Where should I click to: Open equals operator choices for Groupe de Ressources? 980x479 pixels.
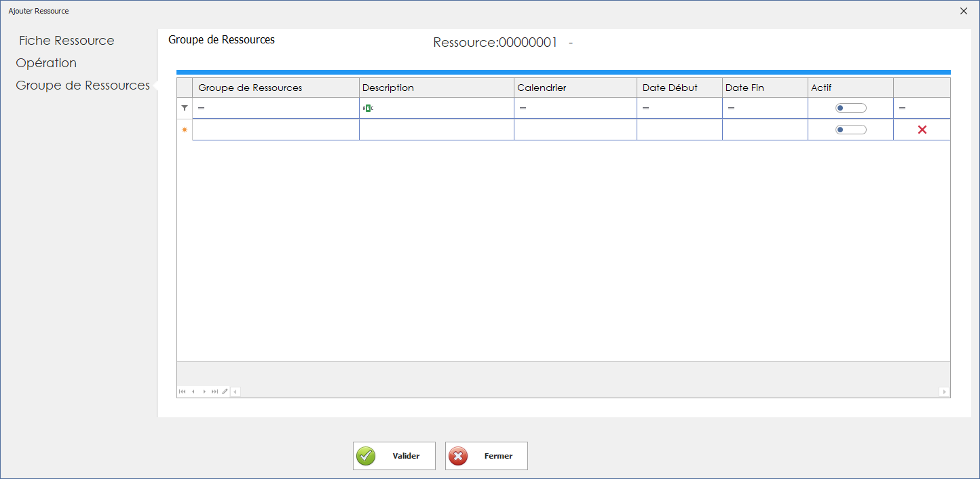200,107
